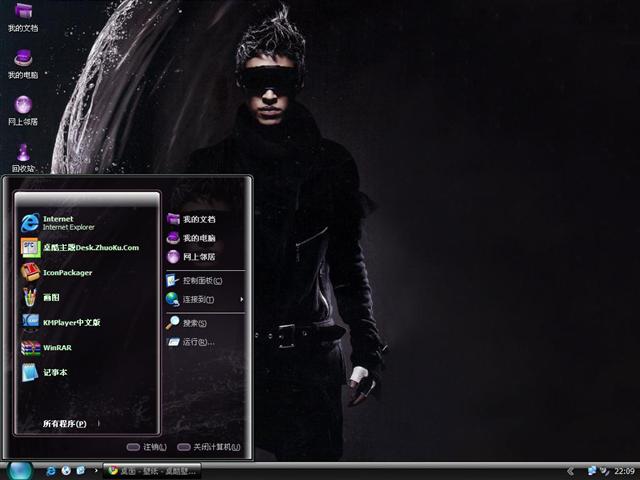Image resolution: width=640 pixels, height=480 pixels.
Task: Open 桌酷主题 Desk.ZhuoKu.Com entry icon
Action: pyautogui.click(x=31, y=248)
